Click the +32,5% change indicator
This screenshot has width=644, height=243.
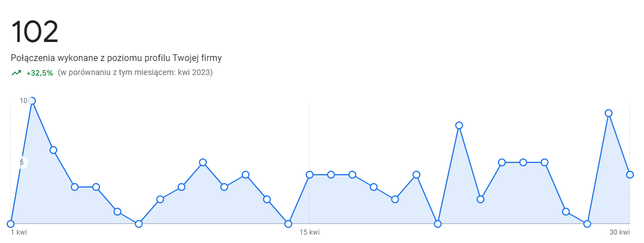point(39,73)
